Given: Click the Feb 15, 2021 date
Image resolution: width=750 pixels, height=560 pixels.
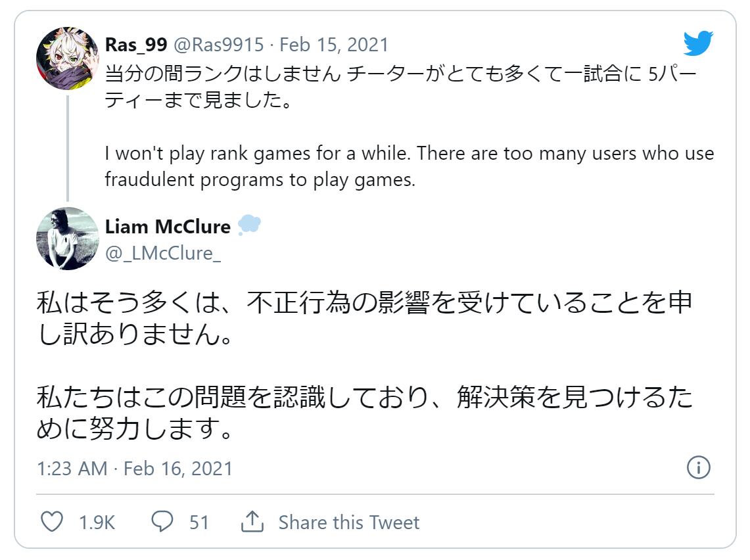Looking at the screenshot, I should coord(334,45).
